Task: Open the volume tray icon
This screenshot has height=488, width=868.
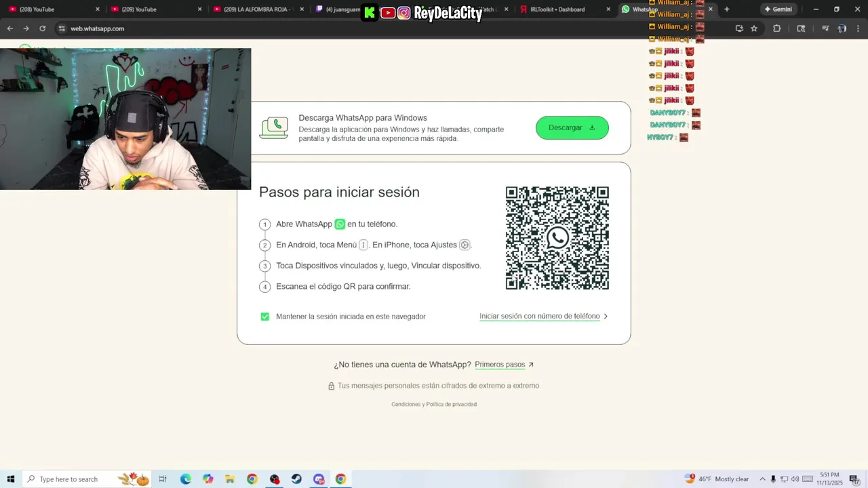Action: coord(795,479)
